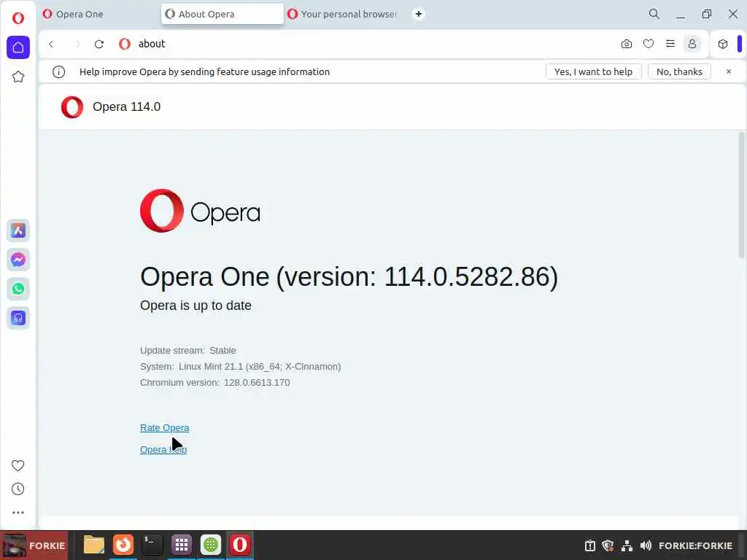Open the account profile icon

tap(692, 44)
